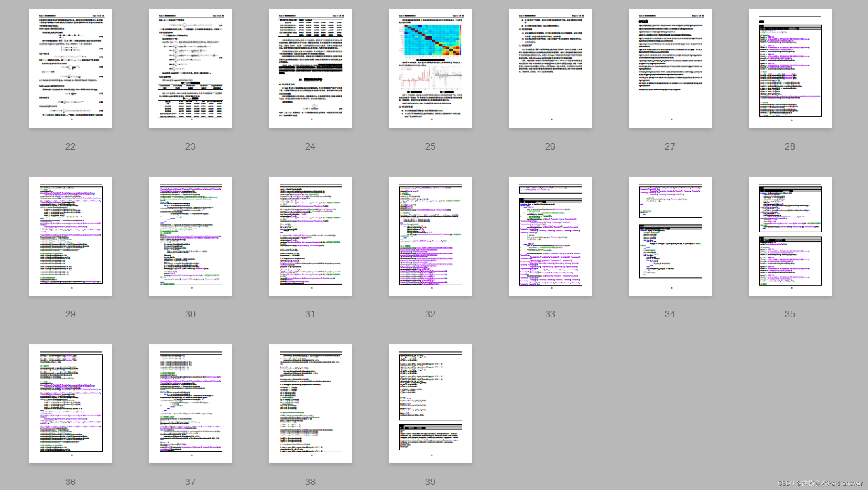Click the page number label 28
Image resolution: width=868 pixels, height=490 pixels.
pyautogui.click(x=790, y=146)
